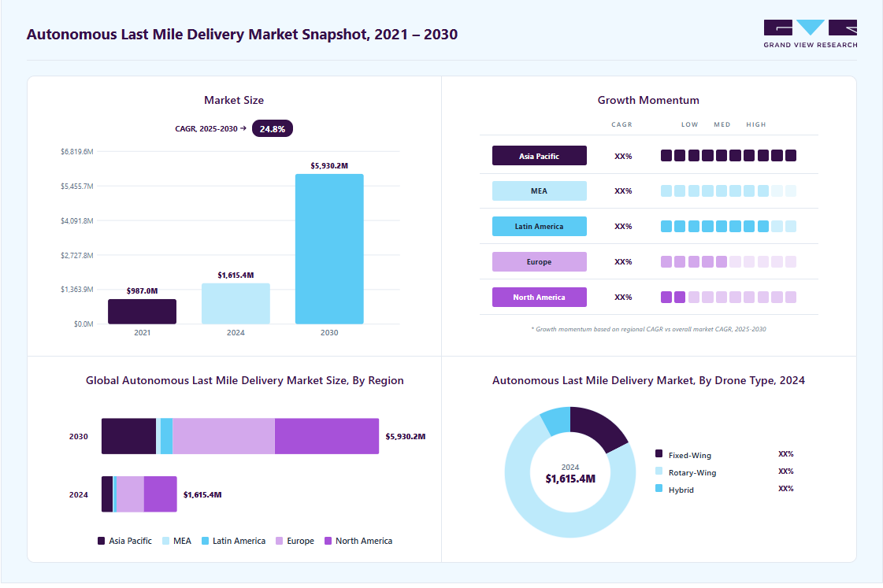The image size is (883, 588).
Task: Click the Growth Momentum panel title
Action: (x=648, y=100)
